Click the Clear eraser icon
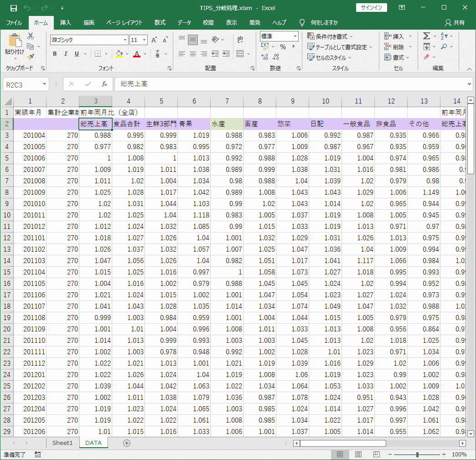The width and height of the screenshot is (476, 460). (426, 57)
